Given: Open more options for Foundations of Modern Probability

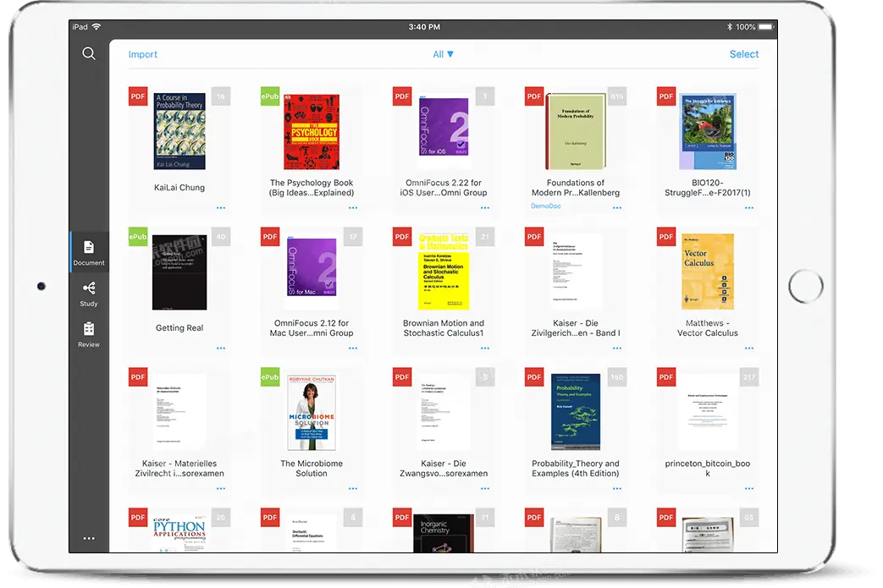Looking at the screenshot, I should point(617,207).
